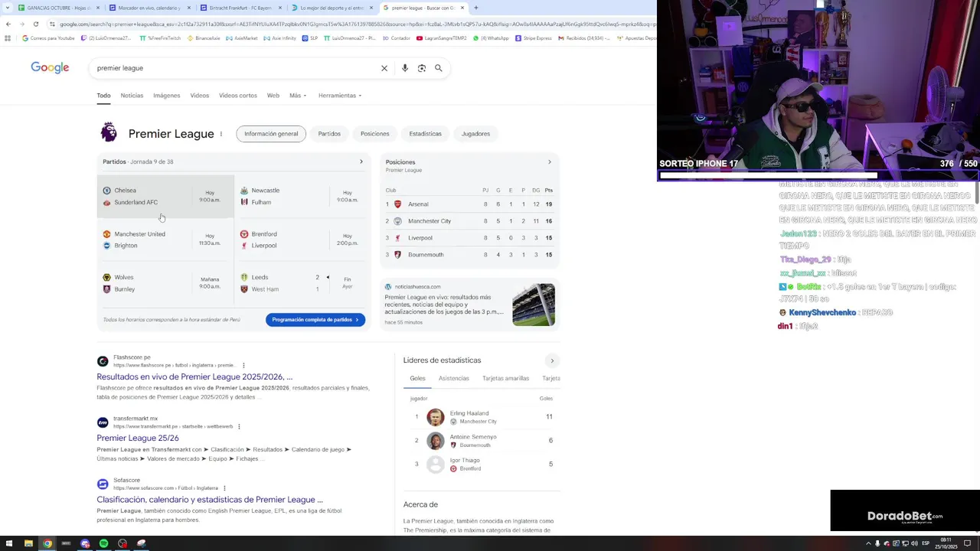Select the Estadísticas chip
980x551 pixels.
click(425, 134)
